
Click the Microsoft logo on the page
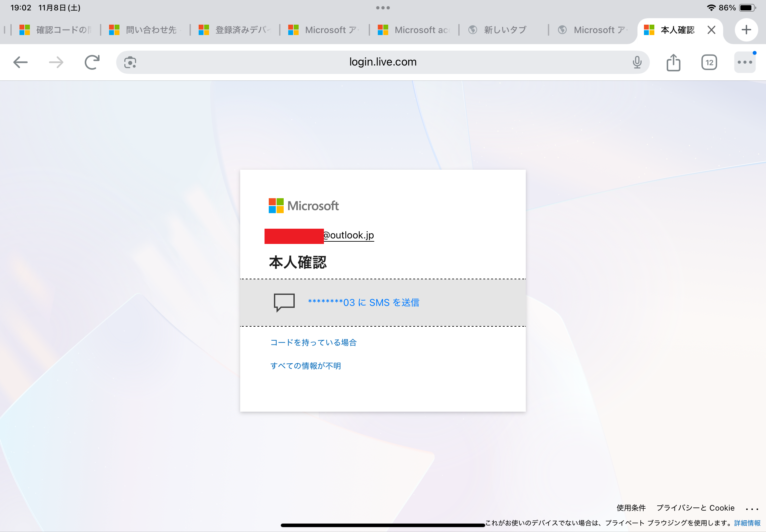click(x=303, y=206)
